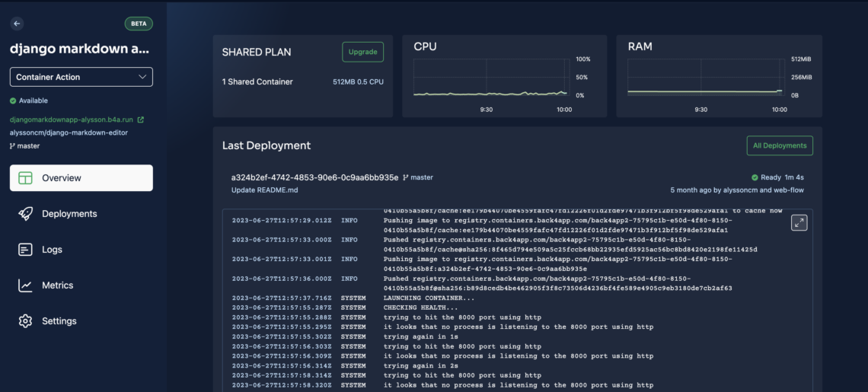
Task: Click the branch icon next to master in sidebar
Action: point(12,146)
